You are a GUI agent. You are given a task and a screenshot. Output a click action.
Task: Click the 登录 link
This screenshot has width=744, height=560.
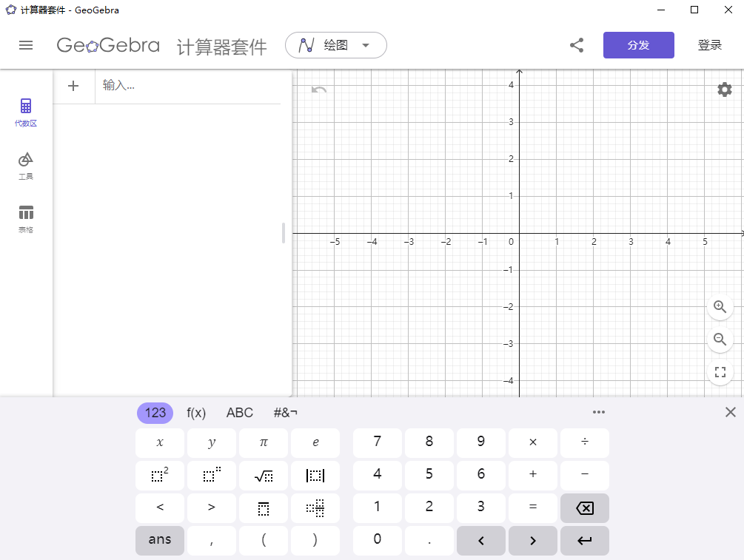(x=709, y=45)
